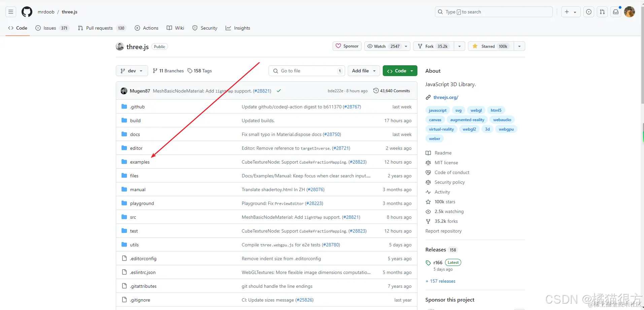The width and height of the screenshot is (644, 310).
Task: Open the notifications inbox
Action: [x=616, y=12]
